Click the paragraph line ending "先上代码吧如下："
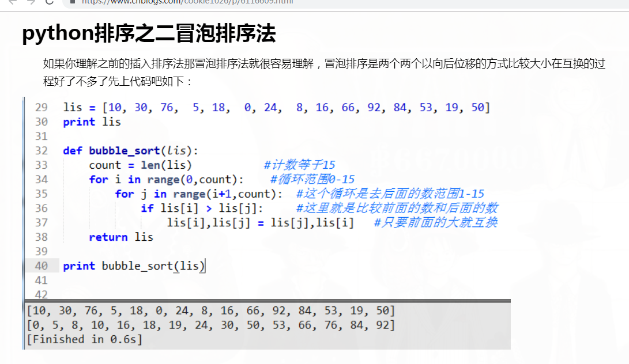This screenshot has height=364, width=629. [x=118, y=81]
